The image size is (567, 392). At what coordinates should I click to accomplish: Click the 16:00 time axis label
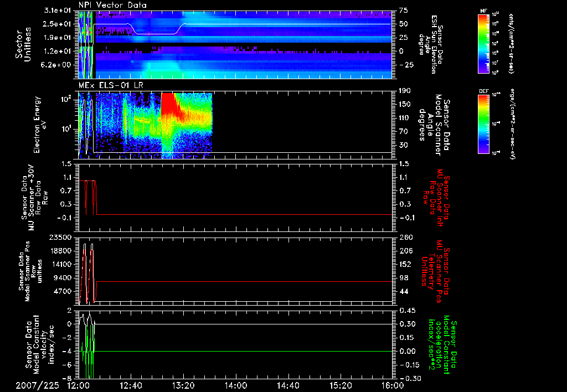click(x=393, y=385)
